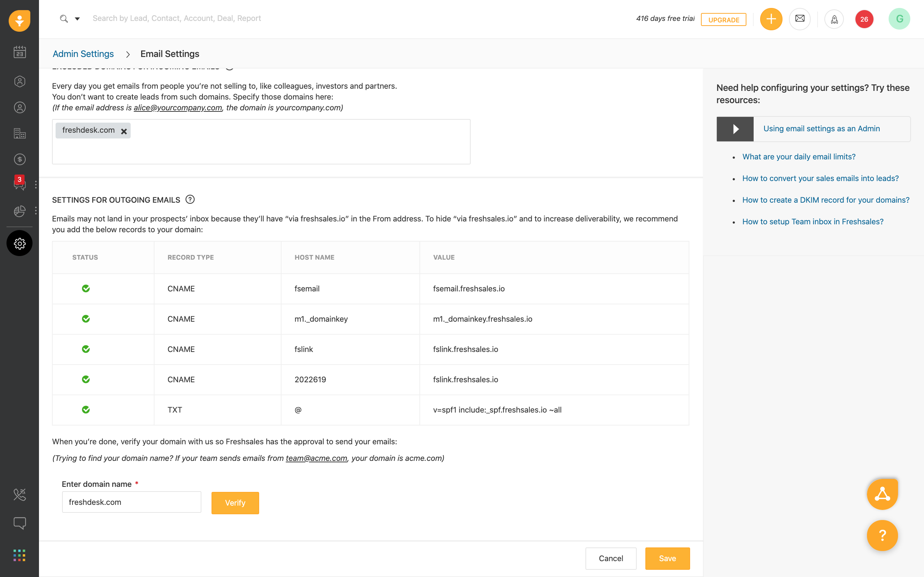Viewport: 924px width, 577px height.
Task: Go back to Admin Settings breadcrumb
Action: point(83,54)
